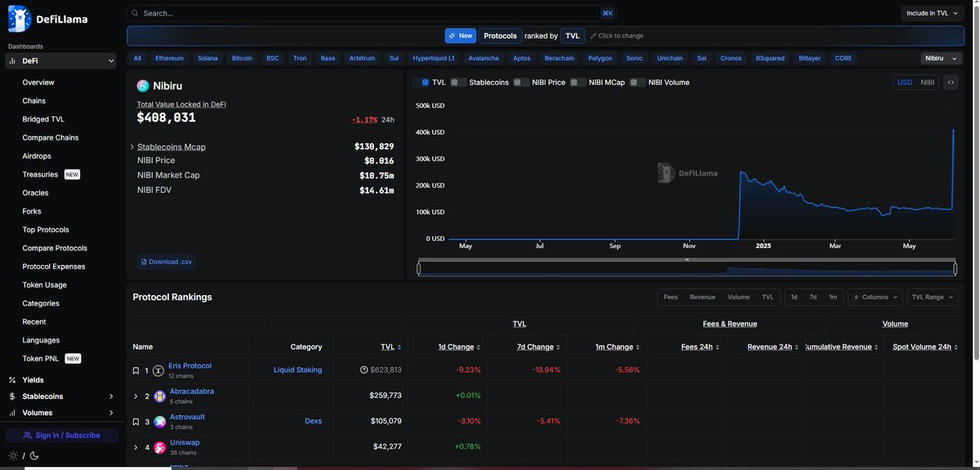Screen dimensions: 980x470
Task: Expand the Stablecoins Mcap breakdown
Action: [132, 146]
